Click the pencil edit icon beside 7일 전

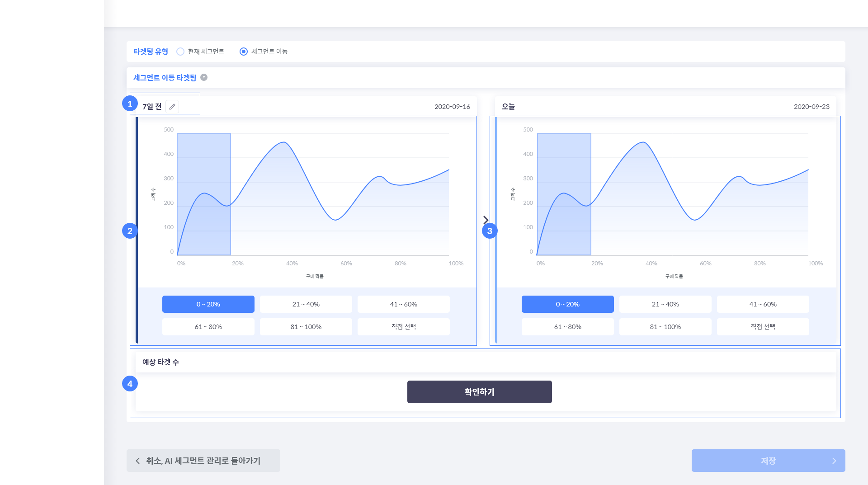[172, 107]
